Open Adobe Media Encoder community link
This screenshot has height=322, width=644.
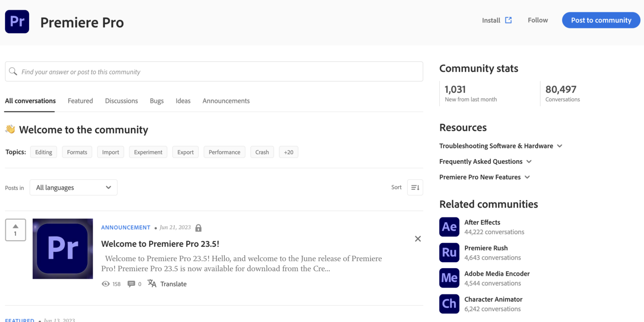pos(497,273)
